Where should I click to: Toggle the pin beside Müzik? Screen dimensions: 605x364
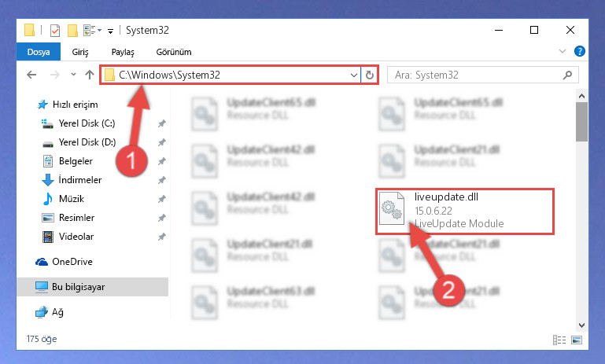coord(161,199)
